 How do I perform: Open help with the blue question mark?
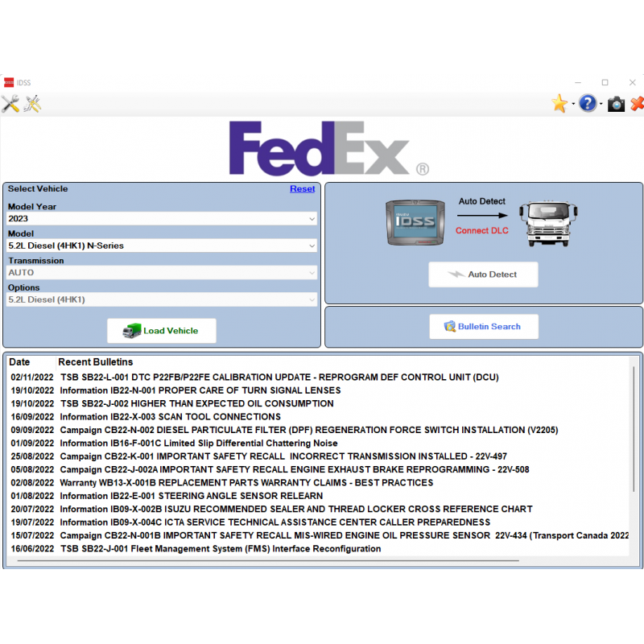(588, 104)
